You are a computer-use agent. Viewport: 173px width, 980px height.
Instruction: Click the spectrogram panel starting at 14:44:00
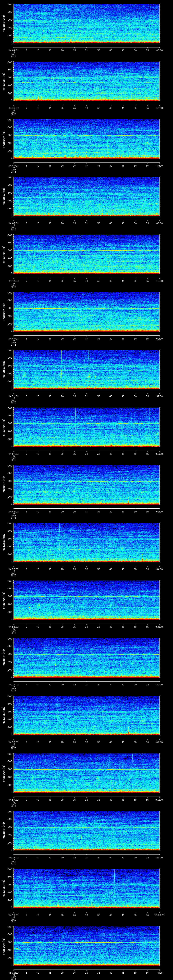pyautogui.click(x=86, y=24)
